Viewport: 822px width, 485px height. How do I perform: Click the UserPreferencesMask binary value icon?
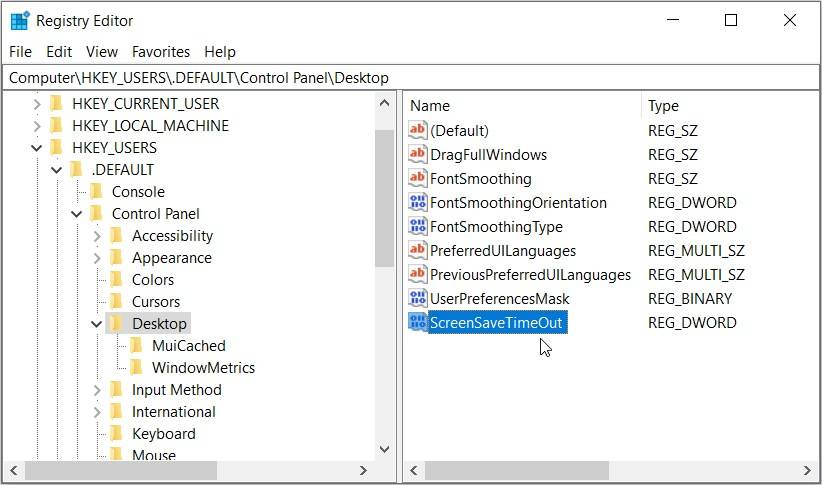[418, 299]
